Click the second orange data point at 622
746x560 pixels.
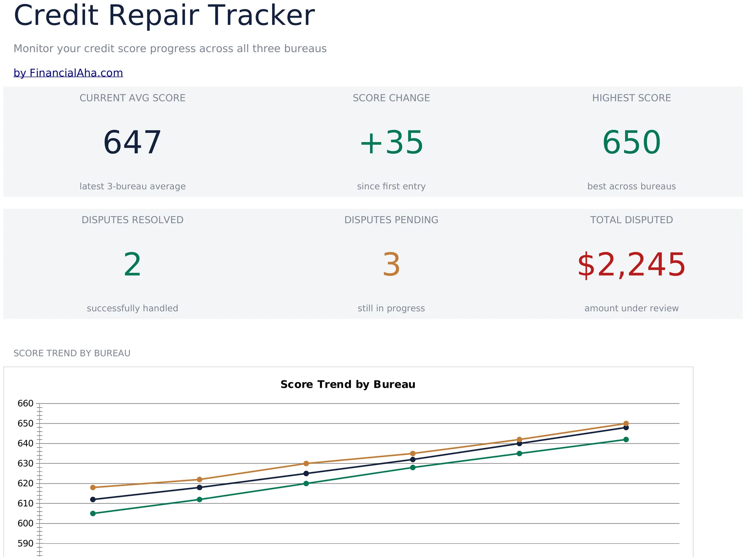tap(200, 479)
